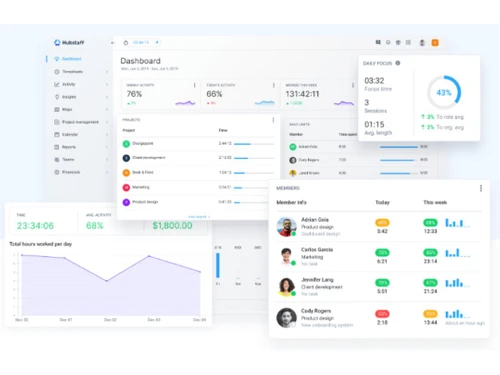Click the "23:34:06" time total
The width and height of the screenshot is (500, 375).
pyautogui.click(x=35, y=226)
